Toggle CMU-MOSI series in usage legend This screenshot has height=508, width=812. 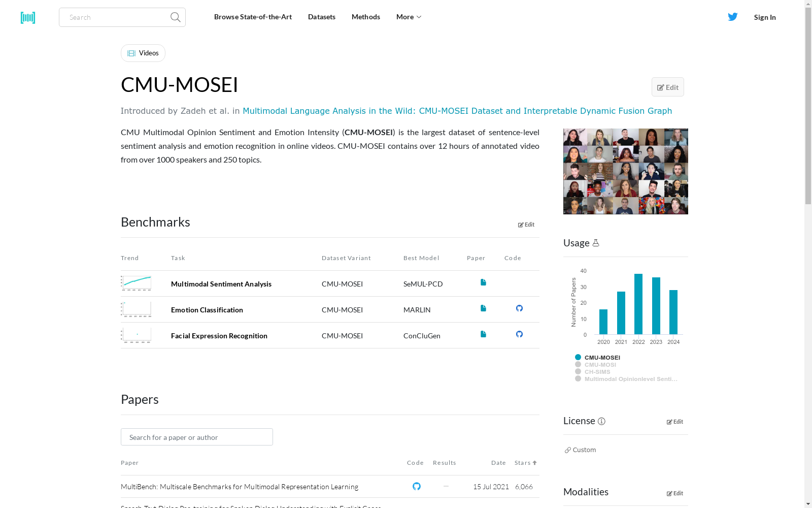[x=595, y=365]
